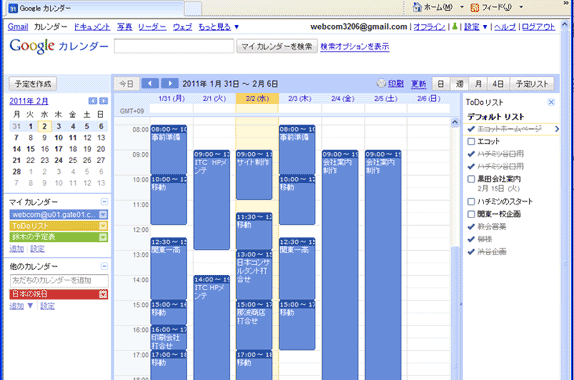
Task: Click the printer icon next to 印刷
Action: click(381, 83)
